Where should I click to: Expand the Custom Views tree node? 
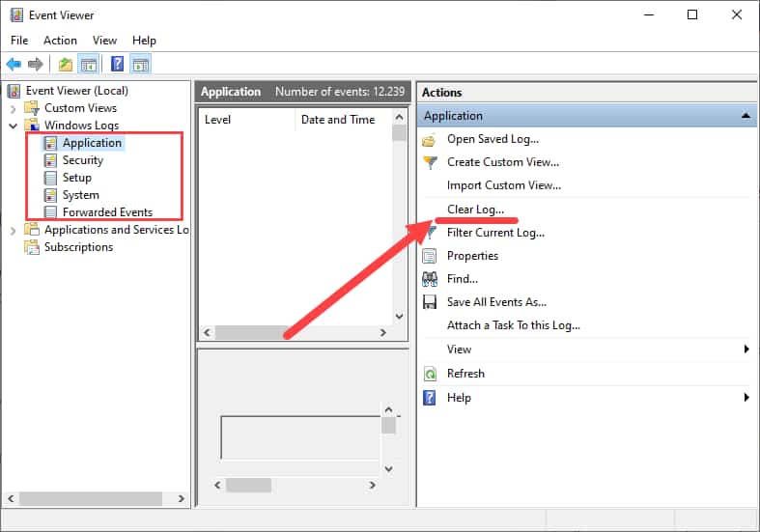pos(13,108)
